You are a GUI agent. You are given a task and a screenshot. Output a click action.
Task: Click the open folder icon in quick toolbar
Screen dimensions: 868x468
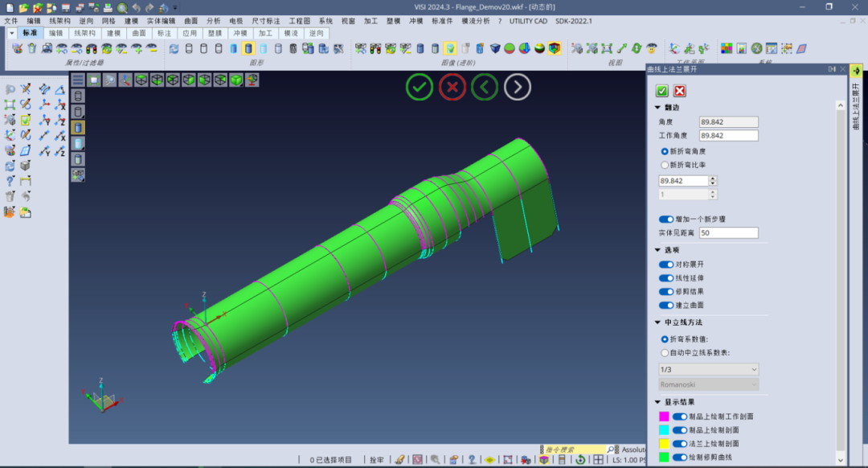[x=23, y=8]
